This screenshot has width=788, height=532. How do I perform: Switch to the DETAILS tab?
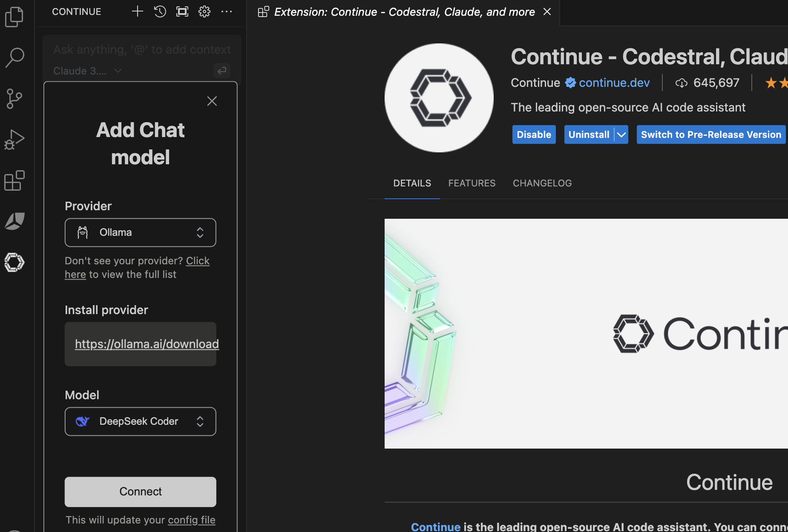412,183
